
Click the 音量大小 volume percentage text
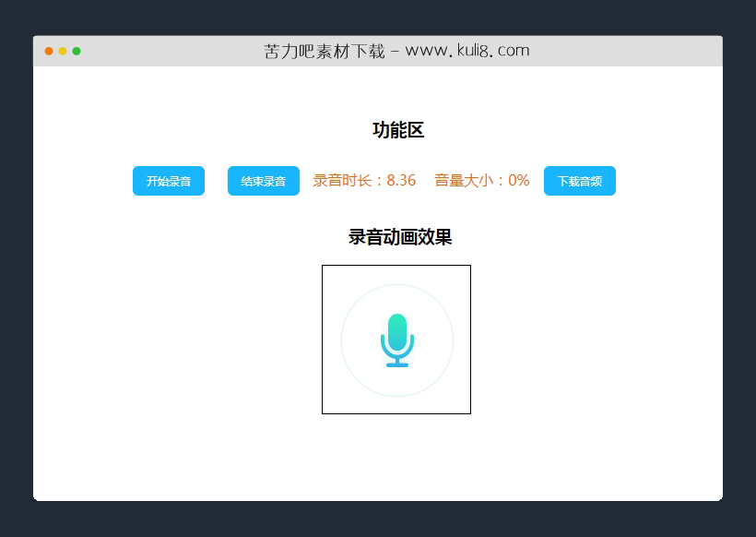click(x=520, y=180)
